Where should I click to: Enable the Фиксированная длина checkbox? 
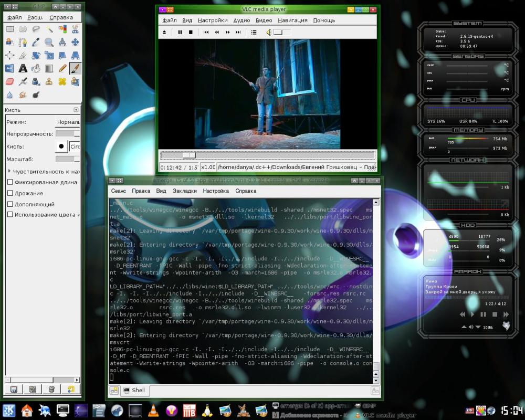pos(10,182)
